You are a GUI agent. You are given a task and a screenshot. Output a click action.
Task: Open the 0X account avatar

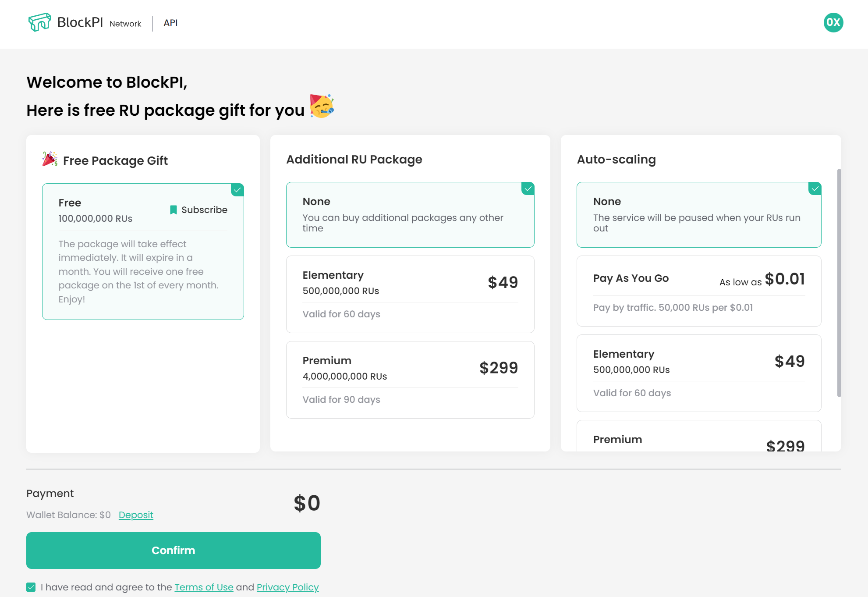[833, 23]
